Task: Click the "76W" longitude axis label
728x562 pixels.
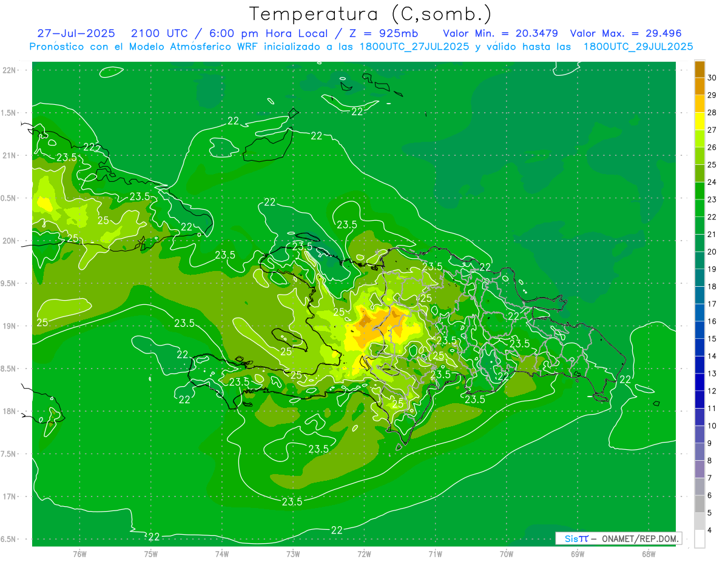Action: pos(79,554)
